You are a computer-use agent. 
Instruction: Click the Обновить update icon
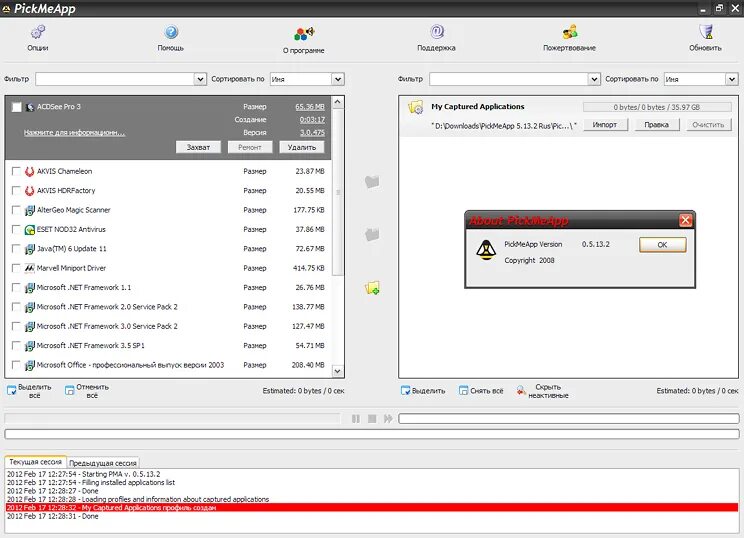(706, 32)
